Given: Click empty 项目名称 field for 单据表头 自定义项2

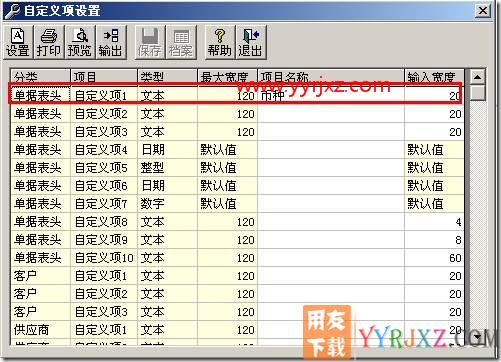Looking at the screenshot, I should [x=331, y=114].
